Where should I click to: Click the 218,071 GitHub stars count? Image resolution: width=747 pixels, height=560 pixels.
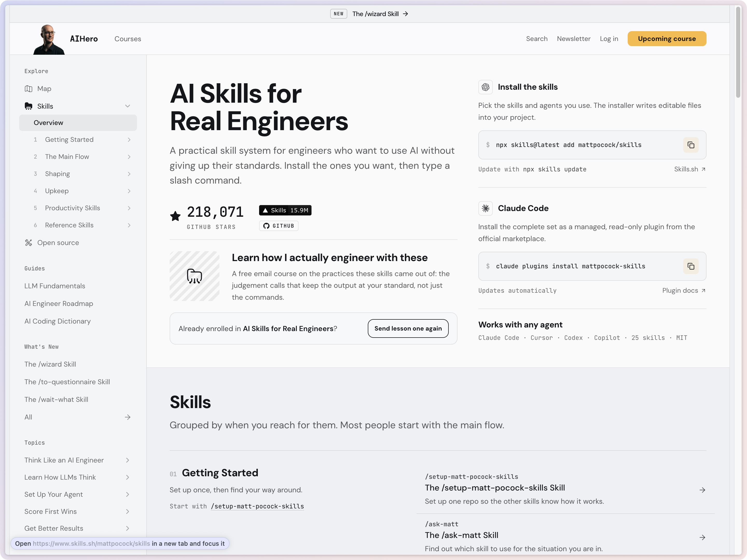[x=215, y=212]
